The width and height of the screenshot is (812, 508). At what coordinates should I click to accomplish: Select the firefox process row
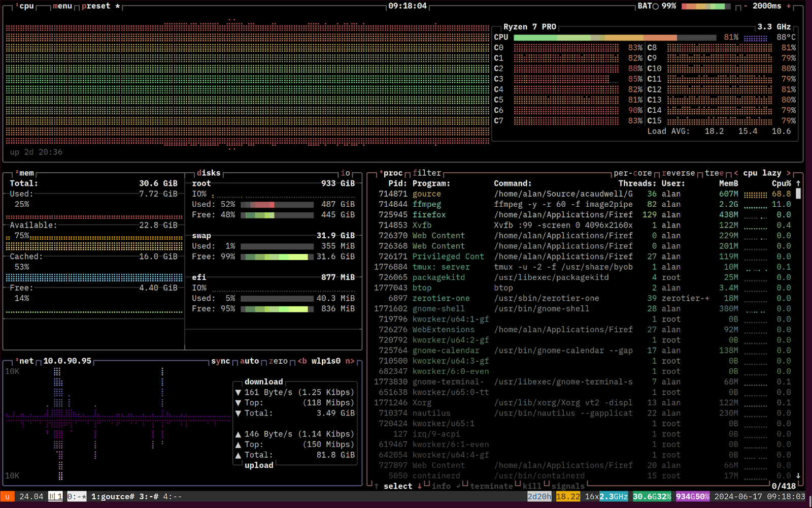pos(584,215)
